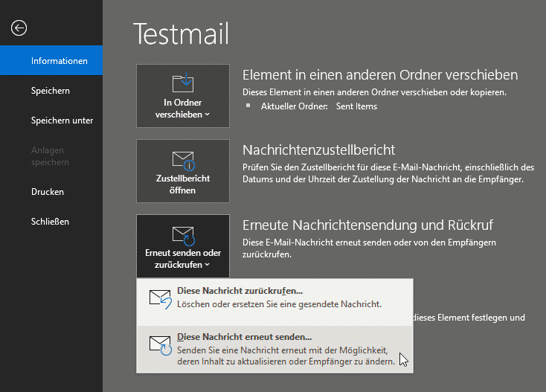Click the resend envelope icon in the menu
The image size is (546, 392).
pyautogui.click(x=161, y=344)
